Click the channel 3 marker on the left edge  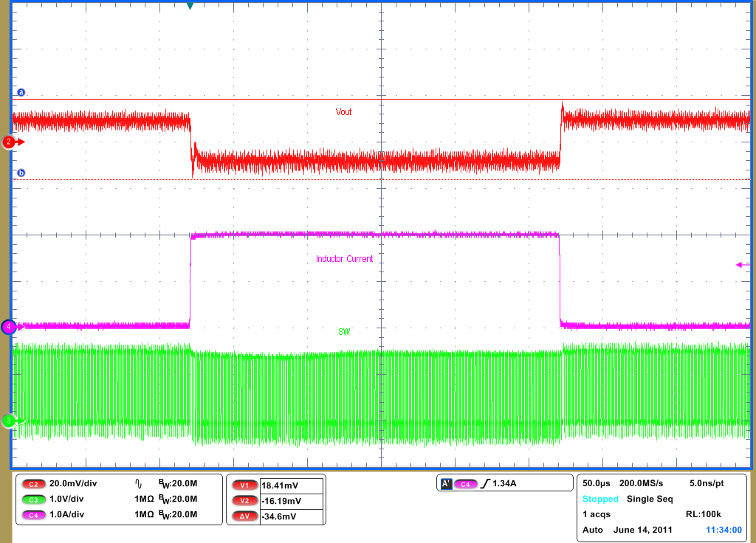coord(8,421)
